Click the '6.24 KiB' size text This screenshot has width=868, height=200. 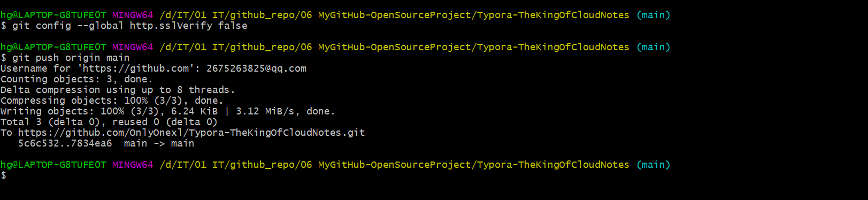195,111
